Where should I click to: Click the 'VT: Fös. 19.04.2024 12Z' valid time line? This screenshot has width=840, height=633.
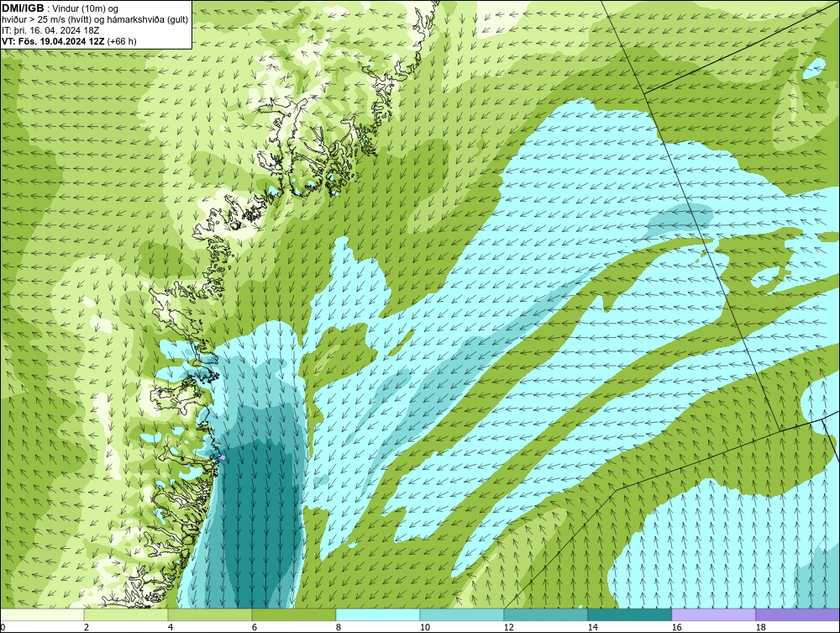[54, 41]
